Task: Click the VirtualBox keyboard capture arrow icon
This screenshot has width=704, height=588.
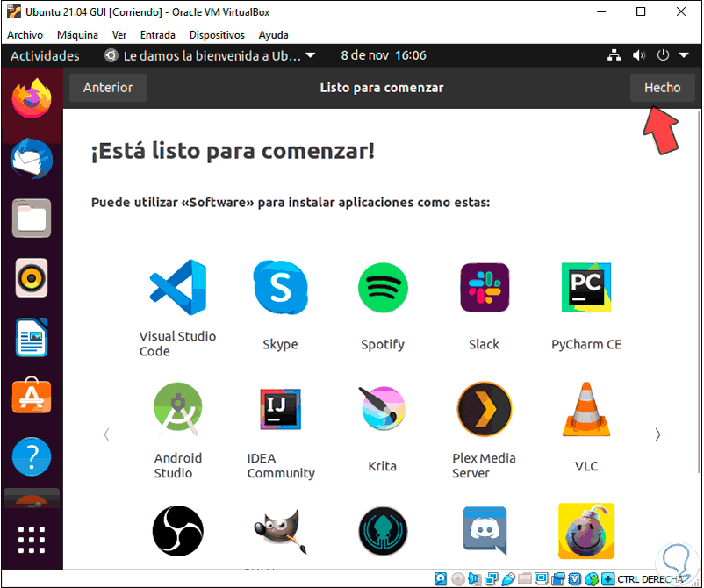Action: pos(608,578)
